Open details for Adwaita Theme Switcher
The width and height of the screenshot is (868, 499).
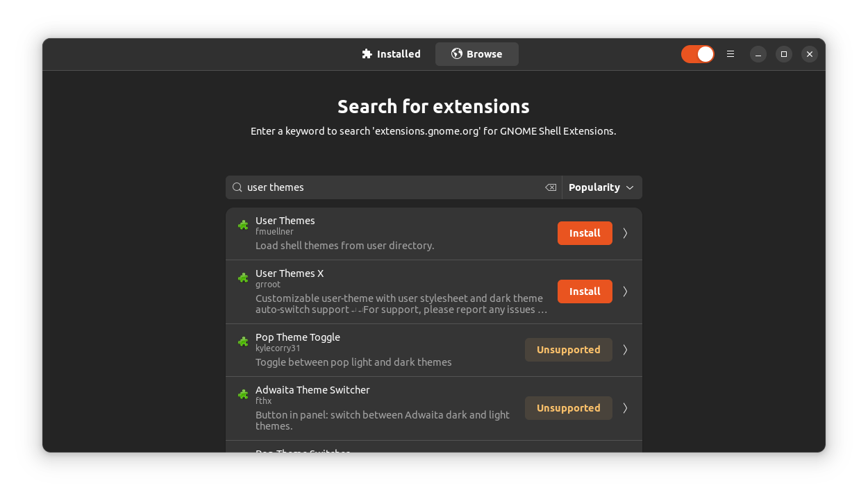pyautogui.click(x=624, y=408)
